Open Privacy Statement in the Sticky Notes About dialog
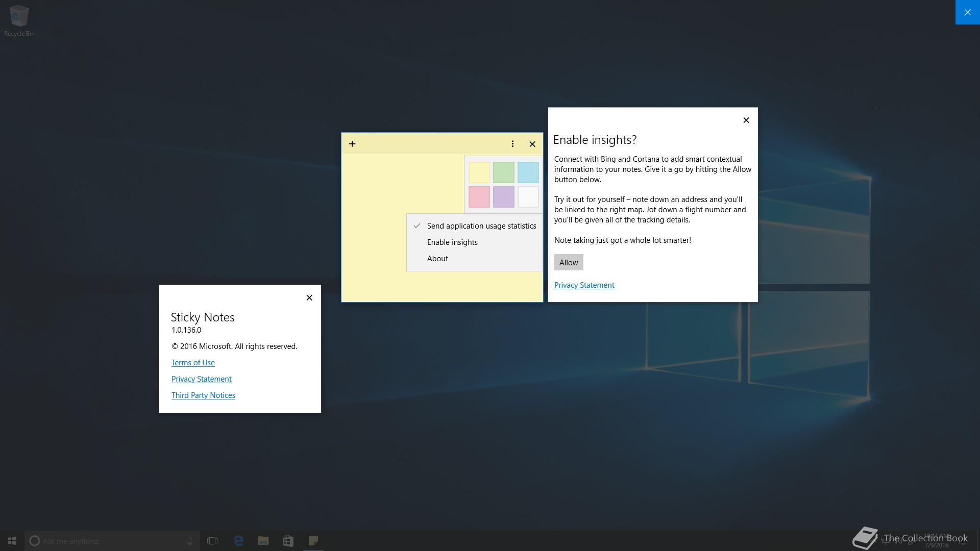Viewport: 980px width, 551px height. click(201, 379)
